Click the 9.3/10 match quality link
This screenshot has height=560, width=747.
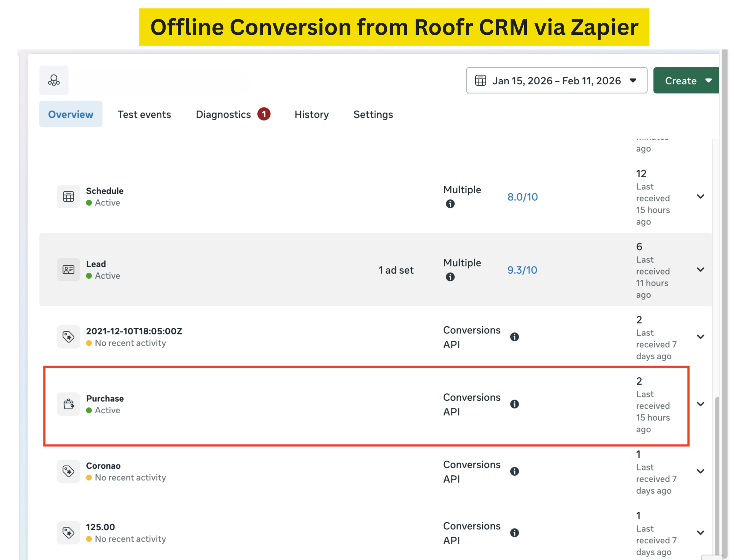[x=522, y=270]
